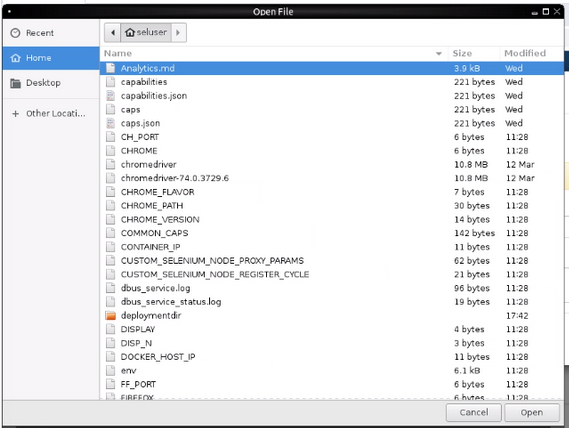Toggle sort order arrow in Name column
This screenshot has height=428, width=569.
click(x=439, y=54)
